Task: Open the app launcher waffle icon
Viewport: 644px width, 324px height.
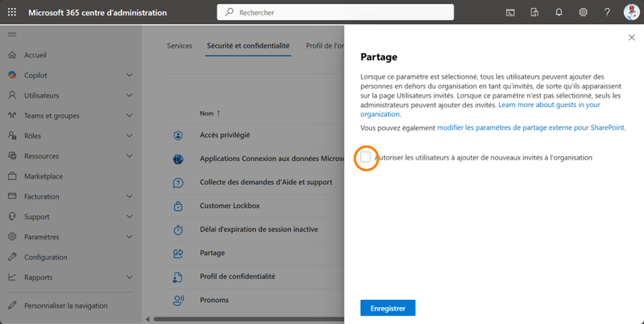Action: pos(12,12)
